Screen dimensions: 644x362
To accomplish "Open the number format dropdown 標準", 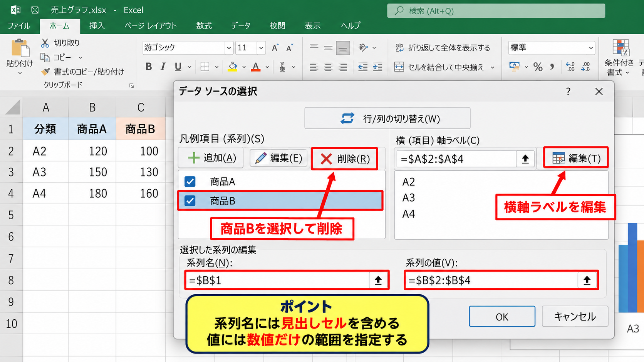I will click(590, 48).
